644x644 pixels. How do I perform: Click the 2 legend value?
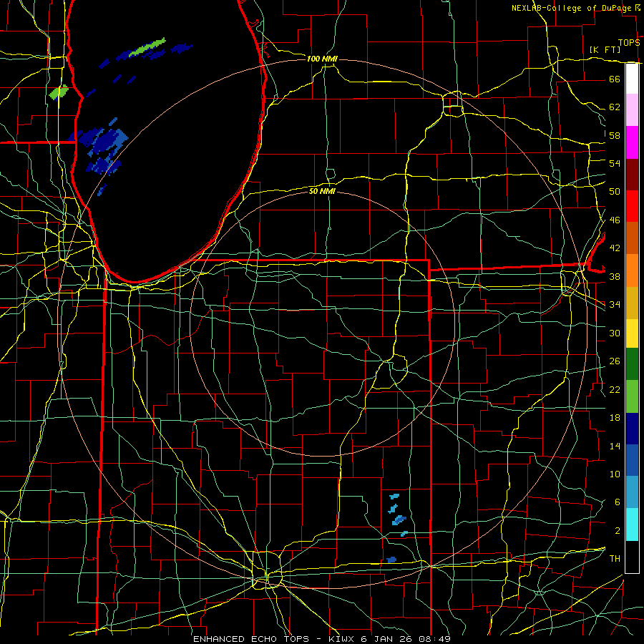tap(617, 531)
